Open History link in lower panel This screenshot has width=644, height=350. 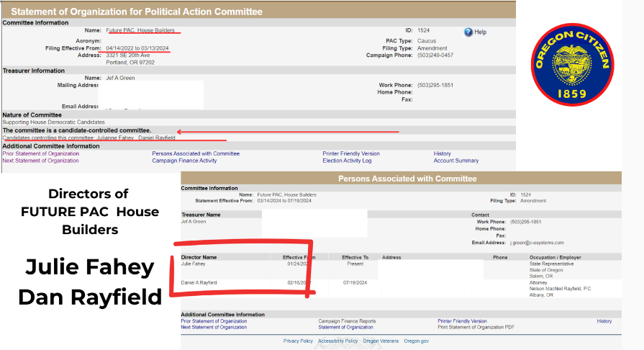click(x=604, y=321)
